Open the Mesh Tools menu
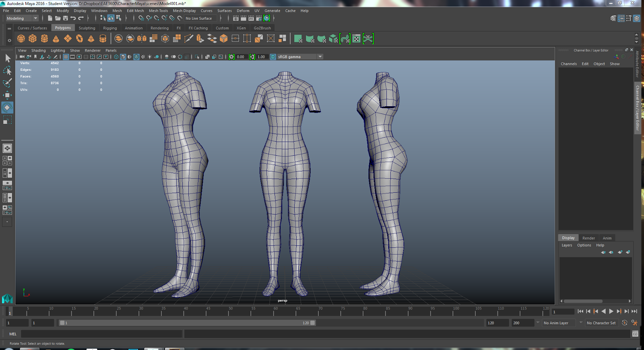The height and width of the screenshot is (350, 644). [x=158, y=11]
